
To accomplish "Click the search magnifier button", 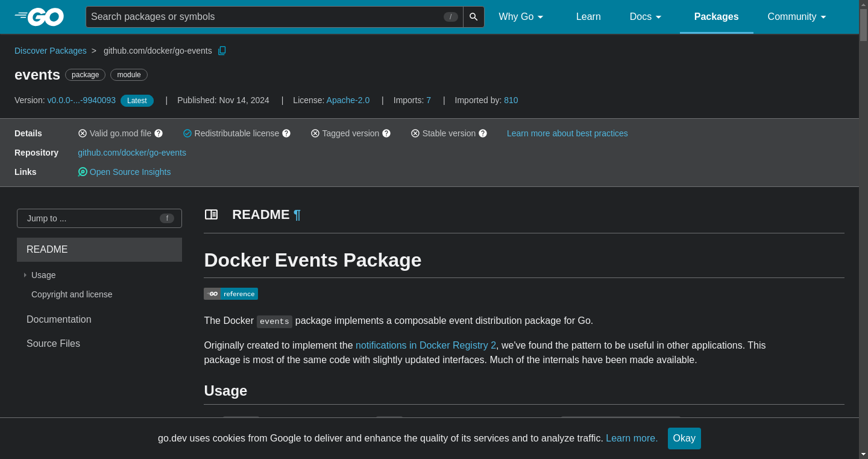I will click(x=474, y=17).
